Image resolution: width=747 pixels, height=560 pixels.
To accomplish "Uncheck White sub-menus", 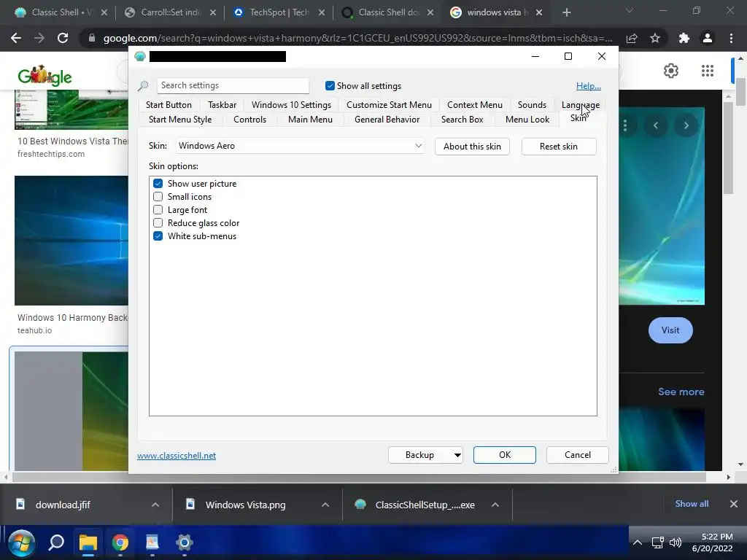I will [158, 236].
